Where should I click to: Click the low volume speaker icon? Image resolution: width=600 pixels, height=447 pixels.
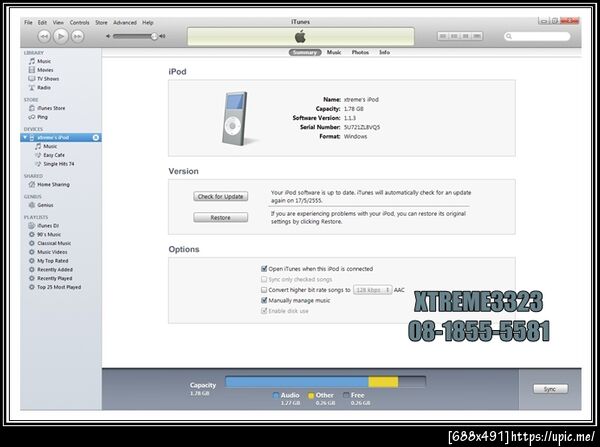pos(108,36)
